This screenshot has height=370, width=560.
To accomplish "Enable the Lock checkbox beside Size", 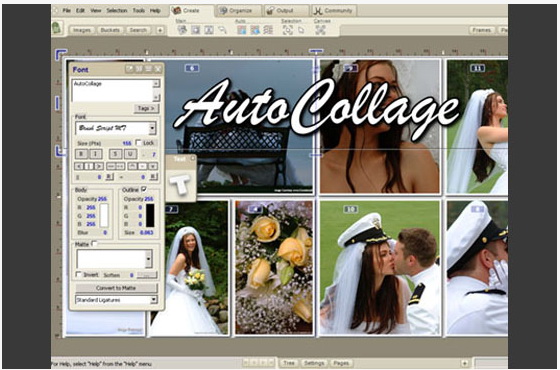I will tap(139, 142).
